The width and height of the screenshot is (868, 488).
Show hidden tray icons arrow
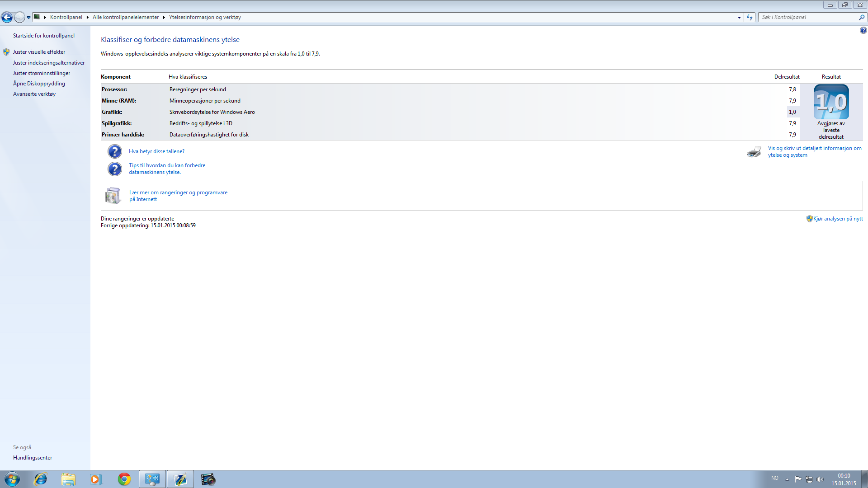click(787, 479)
